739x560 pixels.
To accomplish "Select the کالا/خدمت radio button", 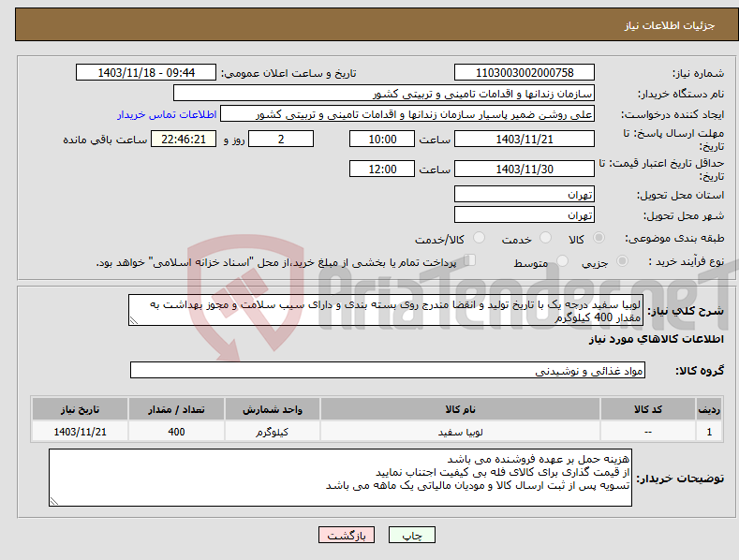I will 479,238.
